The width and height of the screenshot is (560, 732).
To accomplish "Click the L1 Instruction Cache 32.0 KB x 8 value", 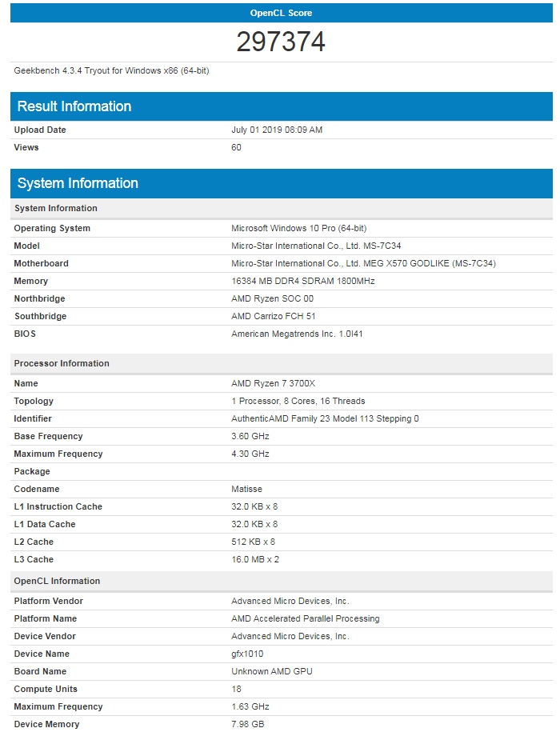I will click(254, 506).
